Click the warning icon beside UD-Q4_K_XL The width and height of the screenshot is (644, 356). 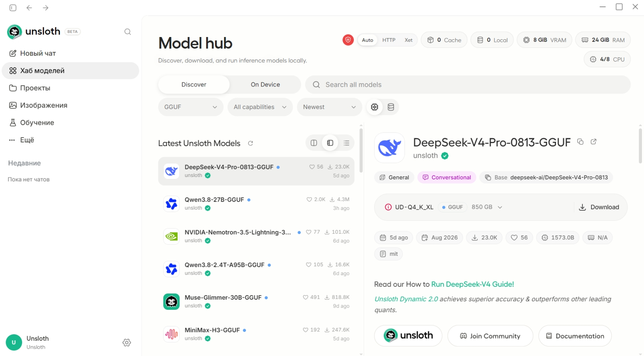388,207
